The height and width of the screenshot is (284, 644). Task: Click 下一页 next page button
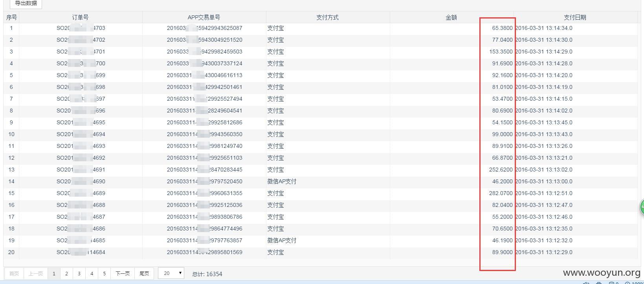point(123,273)
